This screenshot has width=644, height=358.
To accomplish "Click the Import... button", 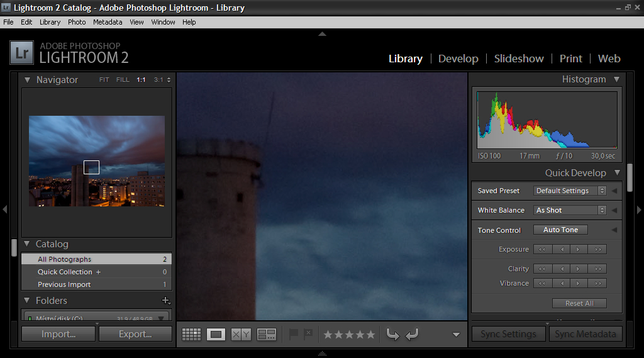I will [x=58, y=334].
